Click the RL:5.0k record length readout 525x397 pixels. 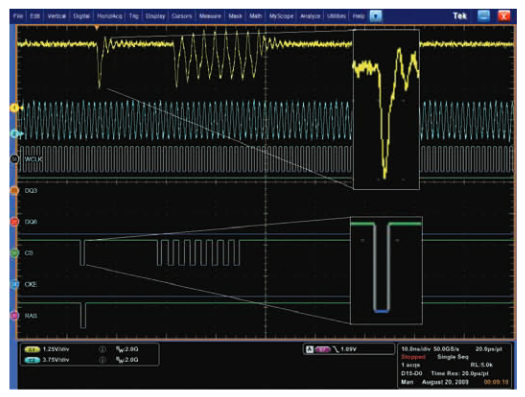[481, 365]
